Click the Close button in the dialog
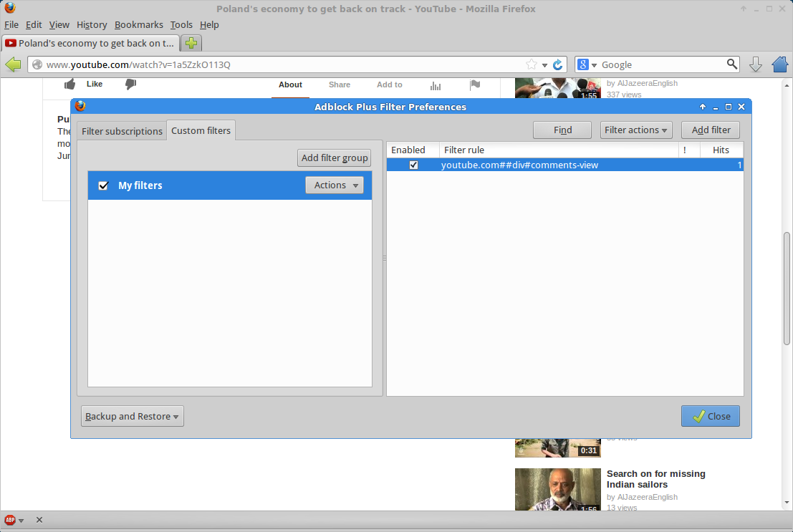Image resolution: width=793 pixels, height=532 pixels. click(x=711, y=416)
